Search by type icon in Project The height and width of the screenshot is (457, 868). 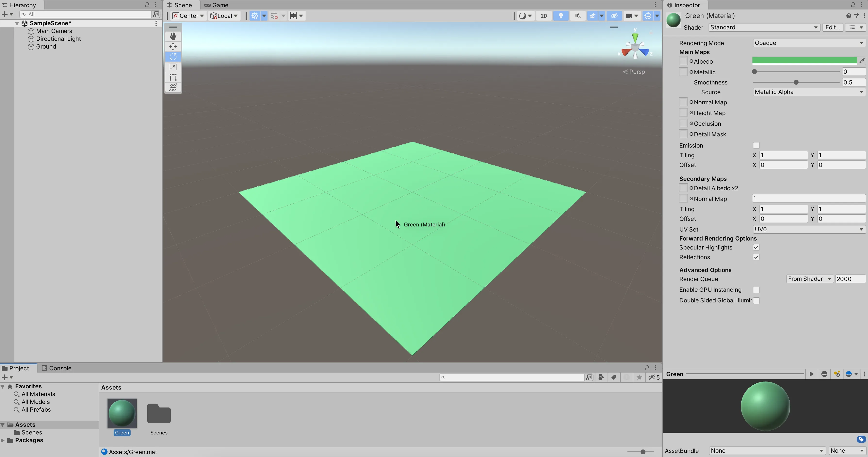point(601,377)
